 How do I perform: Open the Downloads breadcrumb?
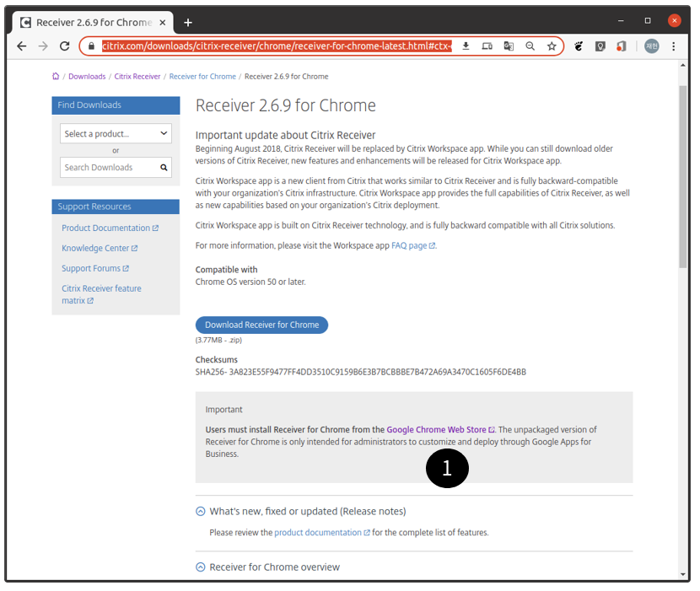87,77
